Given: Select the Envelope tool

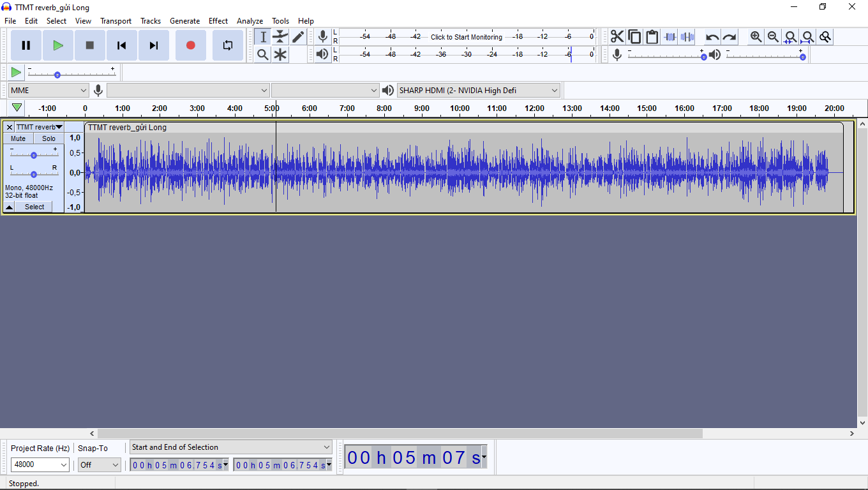Looking at the screenshot, I should click(280, 37).
